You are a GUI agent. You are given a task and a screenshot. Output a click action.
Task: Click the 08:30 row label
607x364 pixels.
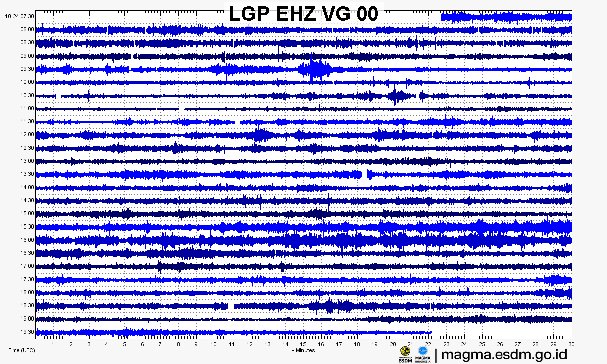click(27, 42)
